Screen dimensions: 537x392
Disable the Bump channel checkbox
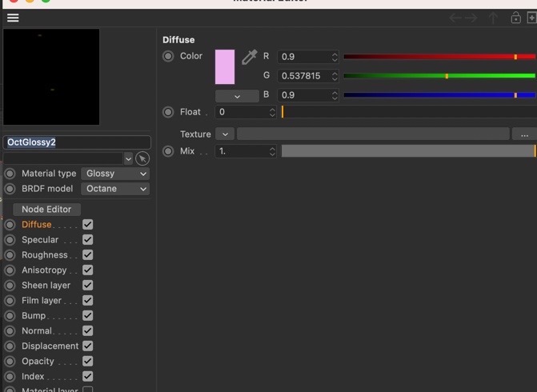pyautogui.click(x=88, y=316)
